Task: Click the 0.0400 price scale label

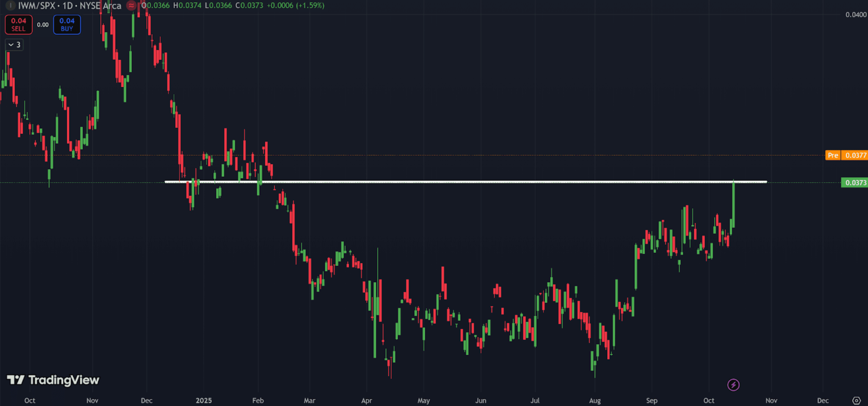Action: coord(856,14)
